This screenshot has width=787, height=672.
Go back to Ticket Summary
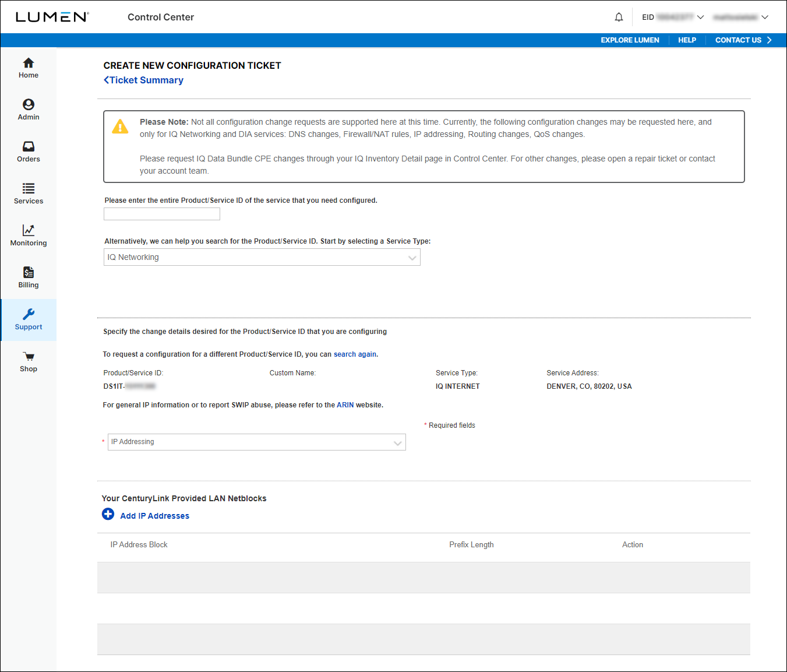coord(143,80)
